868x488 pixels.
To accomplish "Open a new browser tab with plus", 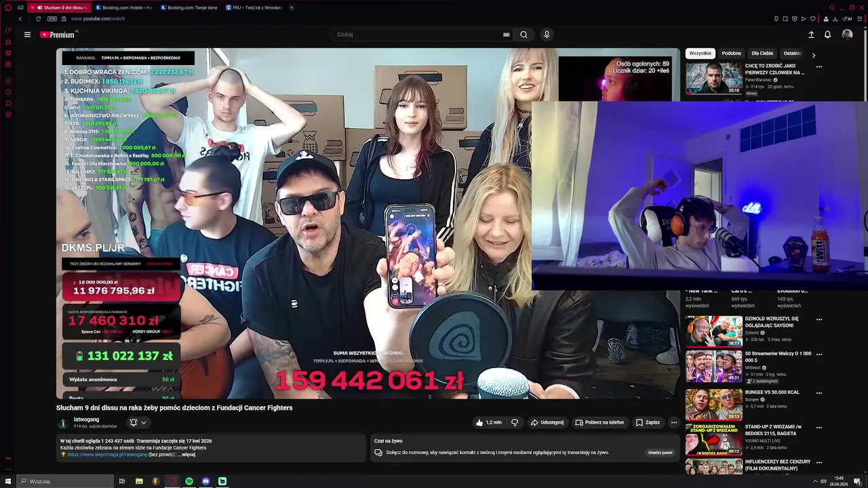I will pyautogui.click(x=292, y=7).
